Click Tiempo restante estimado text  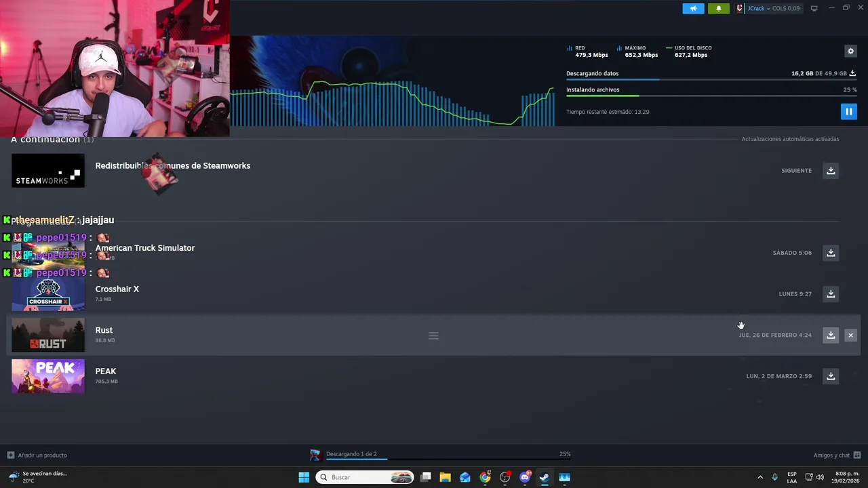(608, 112)
